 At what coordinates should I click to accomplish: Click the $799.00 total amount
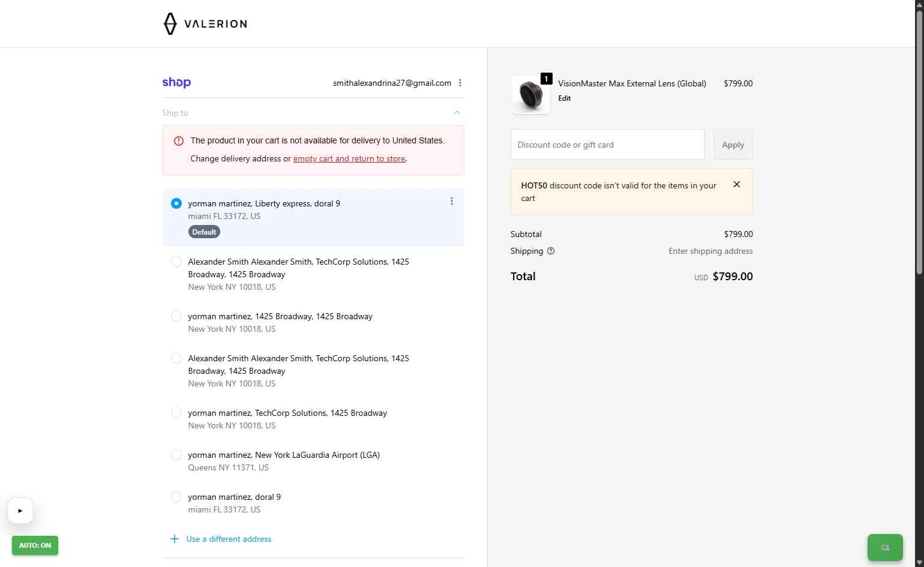tap(733, 277)
